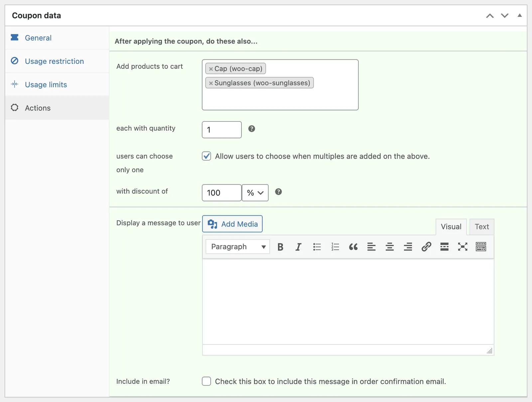532x402 pixels.
Task: Enable fullscreen editor mode
Action: coord(463,247)
